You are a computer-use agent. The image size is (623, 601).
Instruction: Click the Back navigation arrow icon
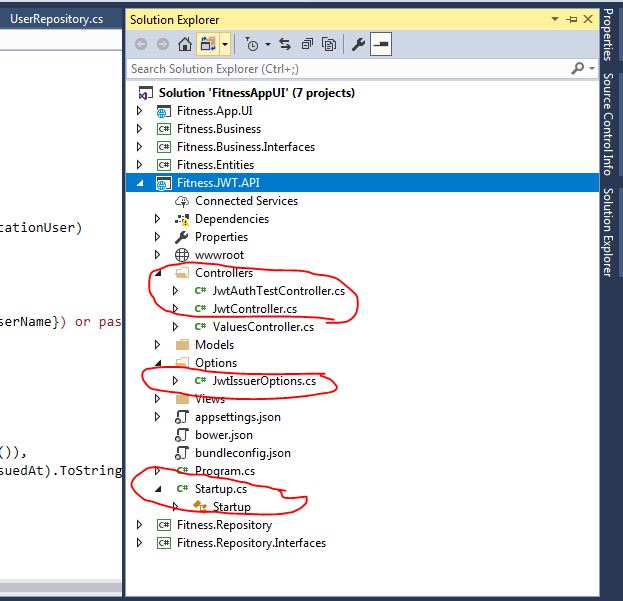coord(141,44)
